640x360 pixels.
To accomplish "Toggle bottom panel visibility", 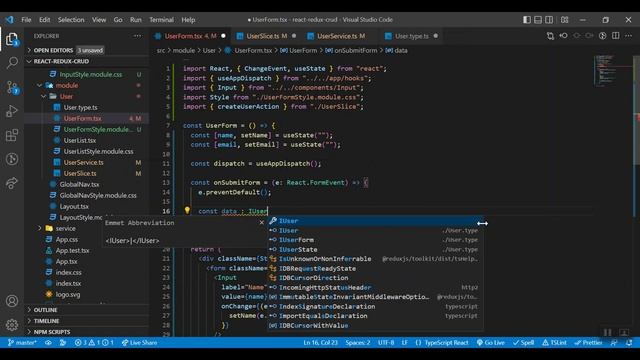I will 538,20.
